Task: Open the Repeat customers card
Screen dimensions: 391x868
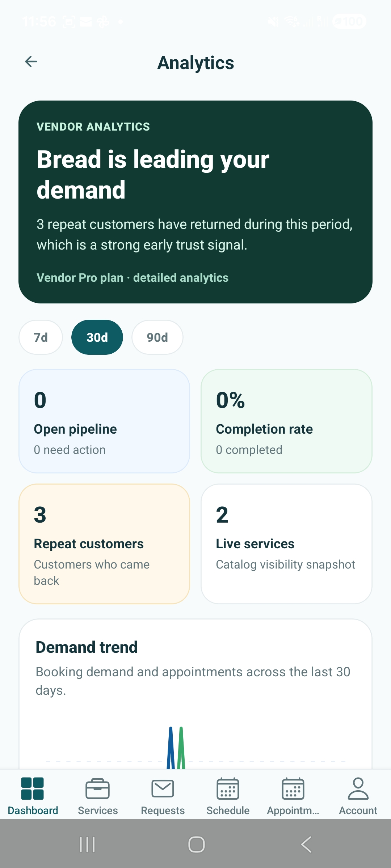Action: [x=104, y=542]
